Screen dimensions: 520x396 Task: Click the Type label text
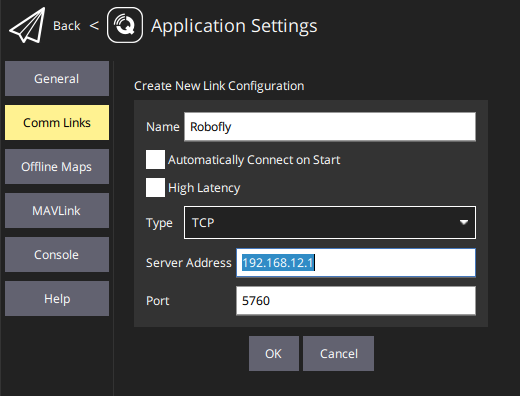(x=159, y=223)
